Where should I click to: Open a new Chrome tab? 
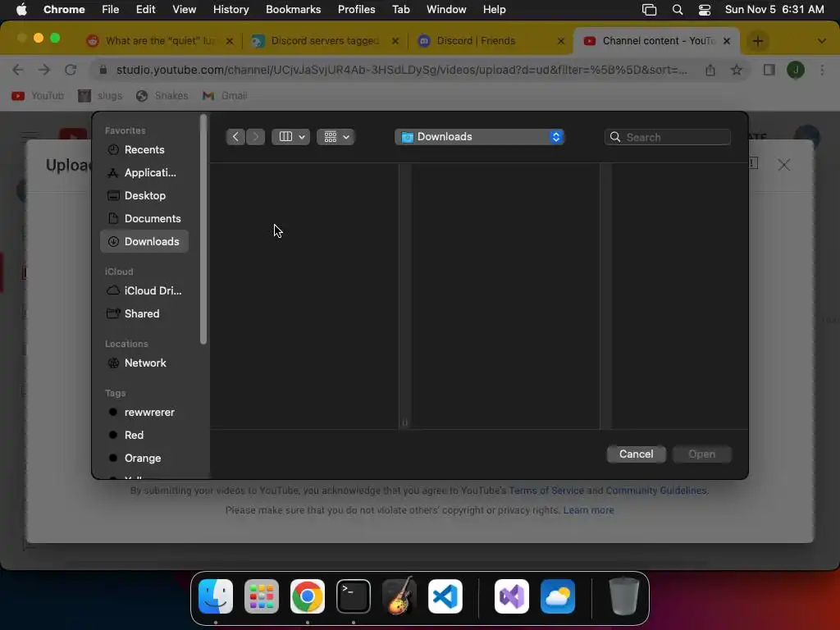(x=757, y=41)
